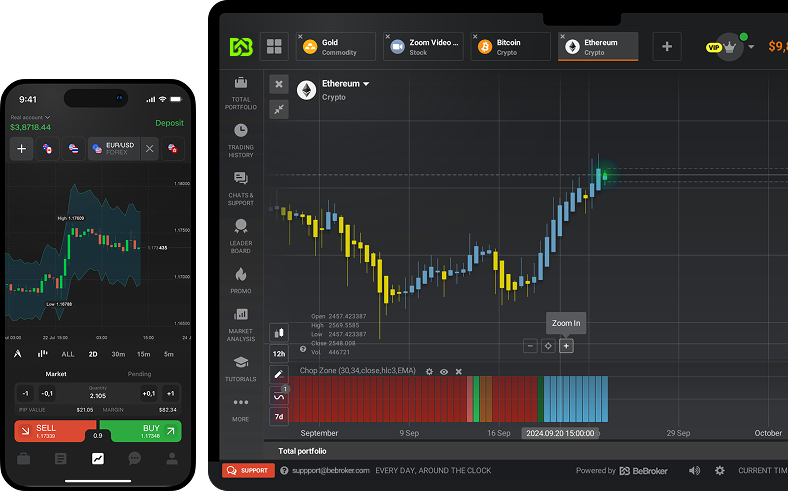Open Chats & Support in sidebar

click(241, 189)
